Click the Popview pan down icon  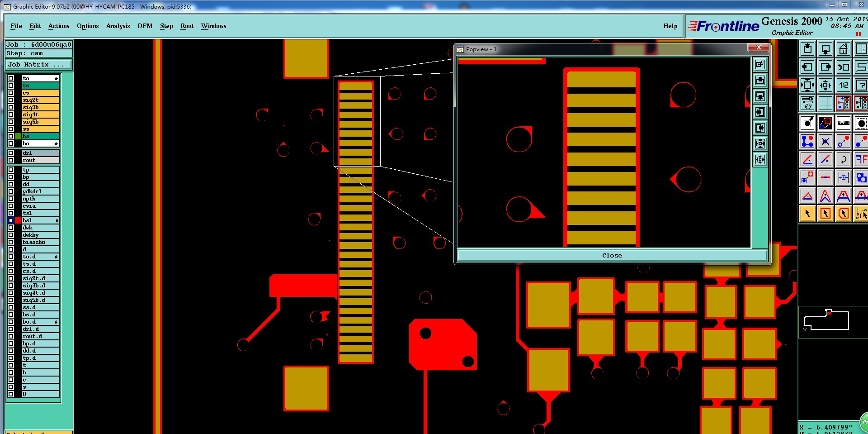[760, 96]
